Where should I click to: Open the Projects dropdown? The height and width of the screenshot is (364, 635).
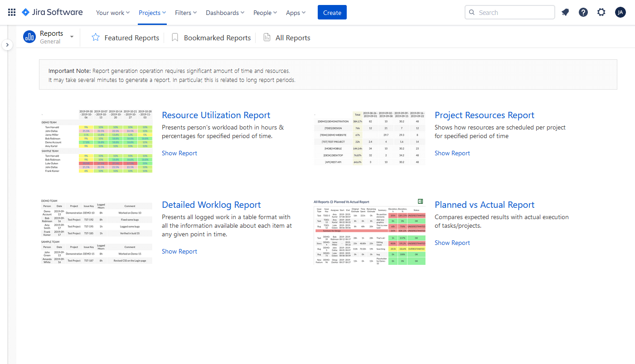[x=152, y=12]
